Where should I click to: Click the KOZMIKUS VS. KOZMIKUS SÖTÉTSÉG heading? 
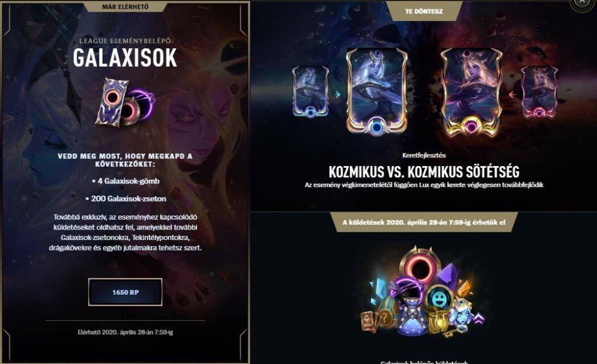[x=424, y=172]
